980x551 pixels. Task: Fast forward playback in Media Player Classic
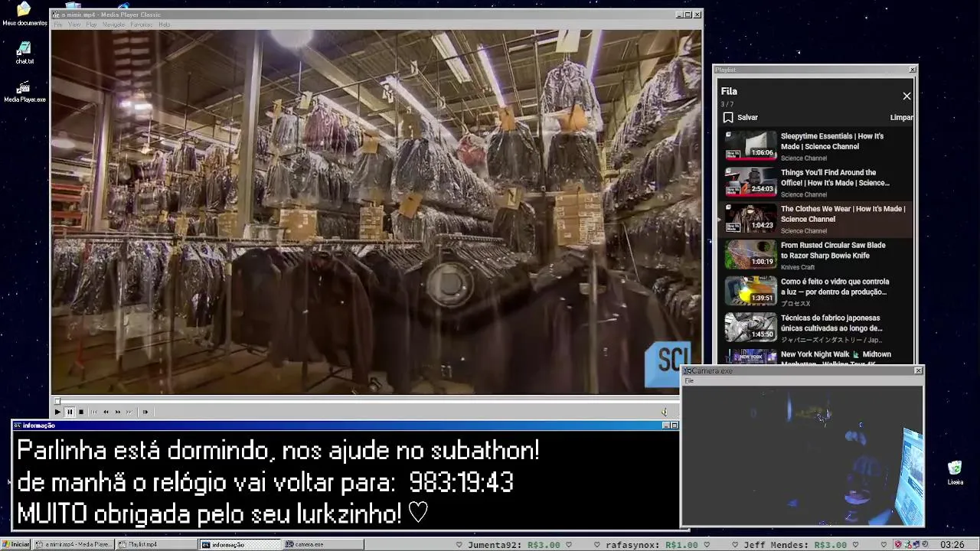pos(118,412)
